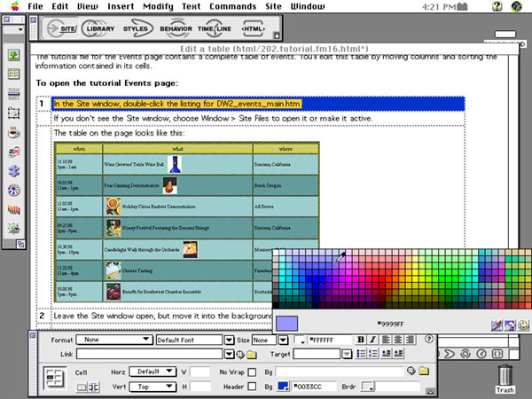
Task: Expand the Vert alignment dropdown
Action: point(152,387)
